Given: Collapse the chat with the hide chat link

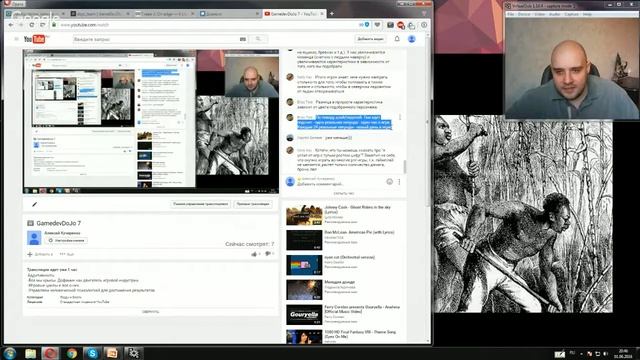Looking at the screenshot, I should (344, 193).
